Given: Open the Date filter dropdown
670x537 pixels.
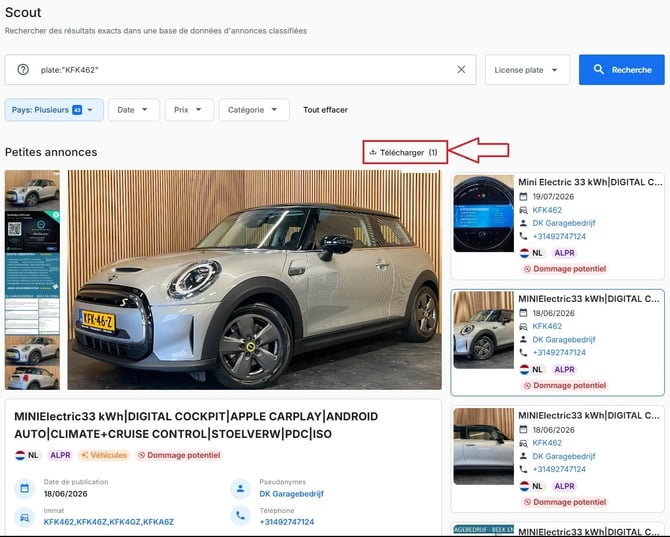Looking at the screenshot, I should pos(134,110).
